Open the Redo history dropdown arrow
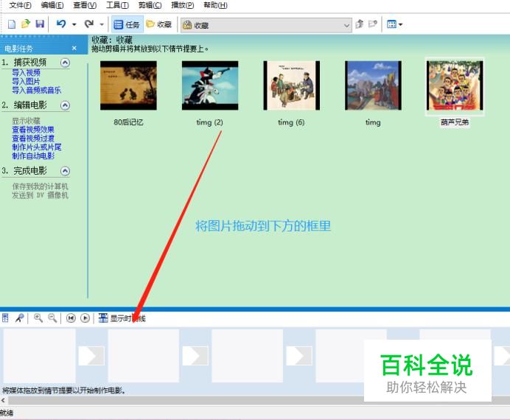The height and width of the screenshot is (420, 510). tap(102, 24)
